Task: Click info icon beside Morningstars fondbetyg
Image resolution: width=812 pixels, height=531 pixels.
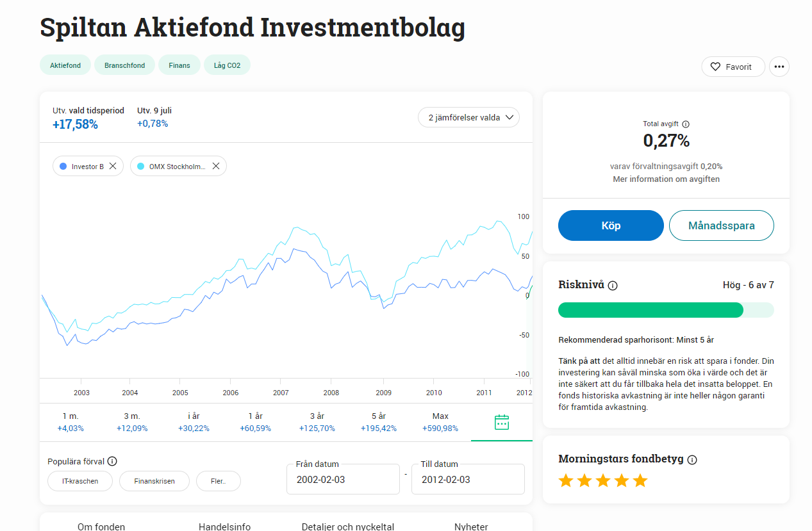Action: coord(692,460)
